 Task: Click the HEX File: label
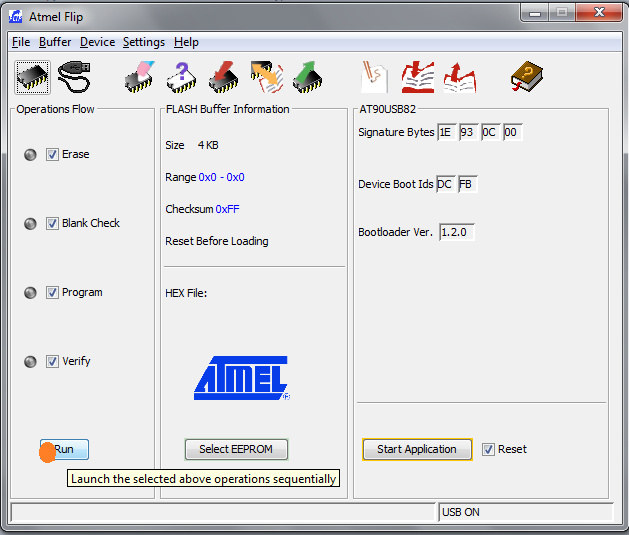[186, 293]
